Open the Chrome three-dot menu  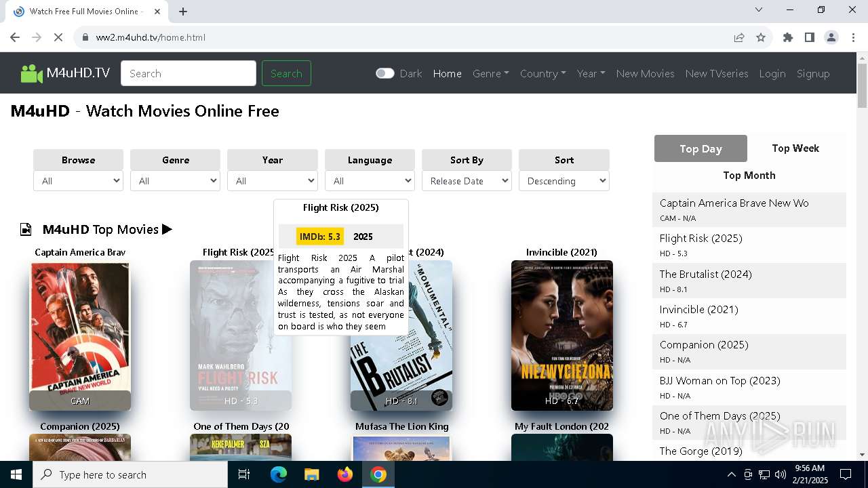[x=852, y=37]
